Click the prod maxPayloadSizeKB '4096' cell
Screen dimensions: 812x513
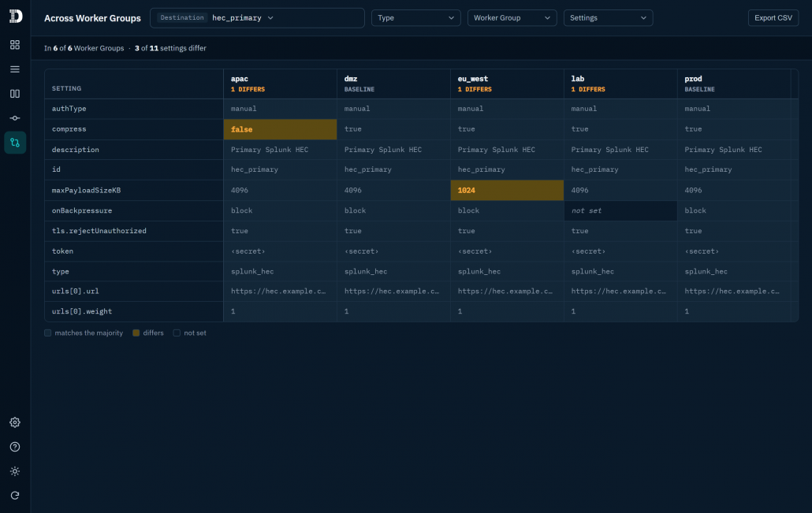click(733, 191)
